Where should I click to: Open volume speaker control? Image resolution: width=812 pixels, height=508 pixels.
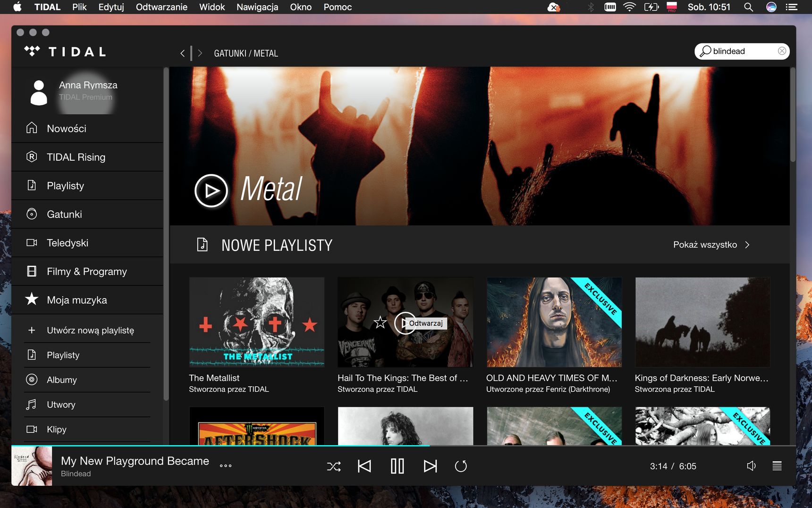click(752, 466)
